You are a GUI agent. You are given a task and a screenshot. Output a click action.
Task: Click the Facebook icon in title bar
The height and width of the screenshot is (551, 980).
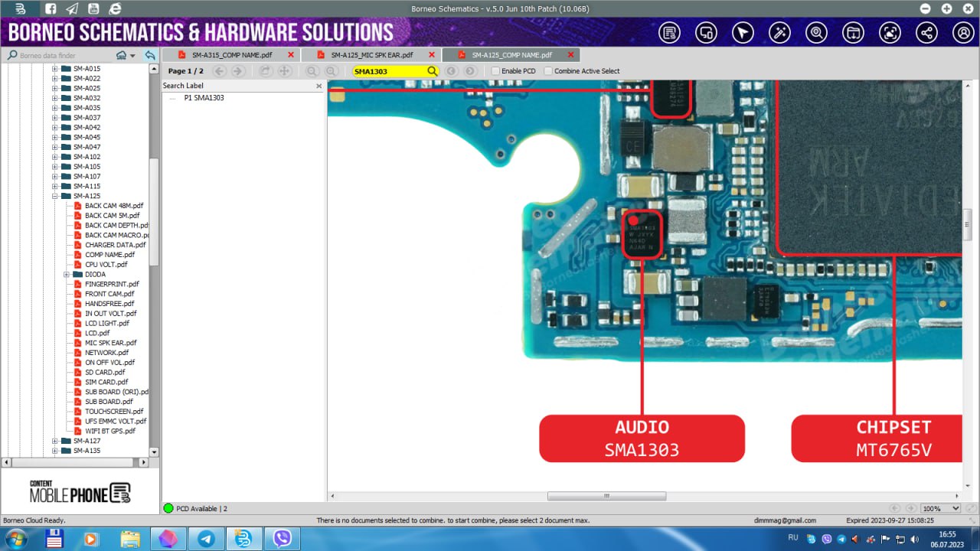pos(50,8)
